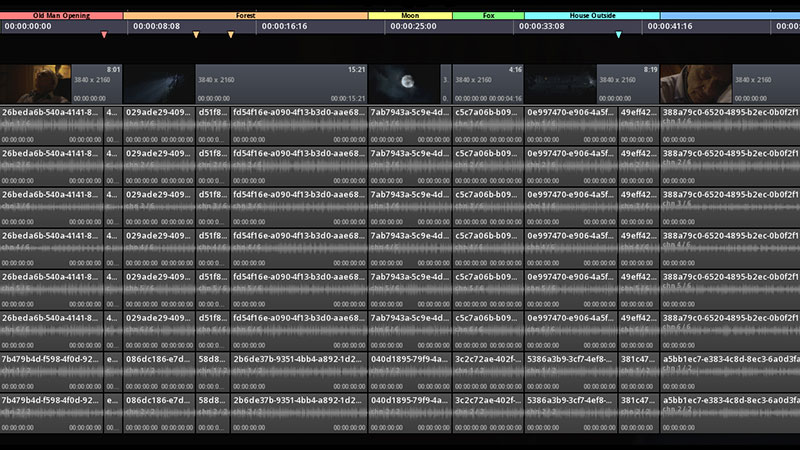Select the dark house exterior clip thumbnail
This screenshot has width=800, height=450.
pyautogui.click(x=561, y=84)
